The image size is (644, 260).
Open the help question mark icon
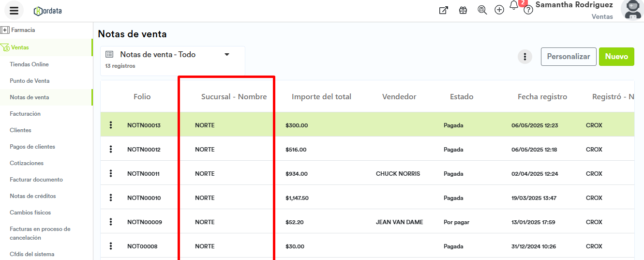tap(528, 10)
